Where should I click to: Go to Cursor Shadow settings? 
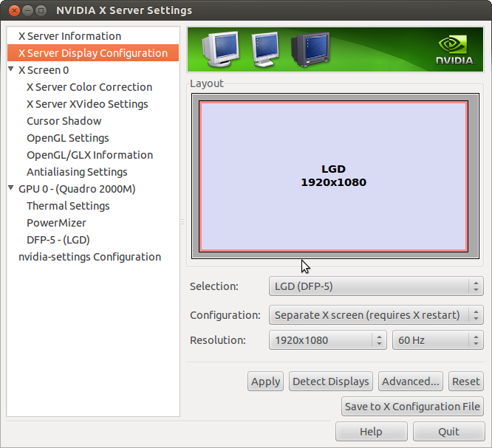point(64,121)
